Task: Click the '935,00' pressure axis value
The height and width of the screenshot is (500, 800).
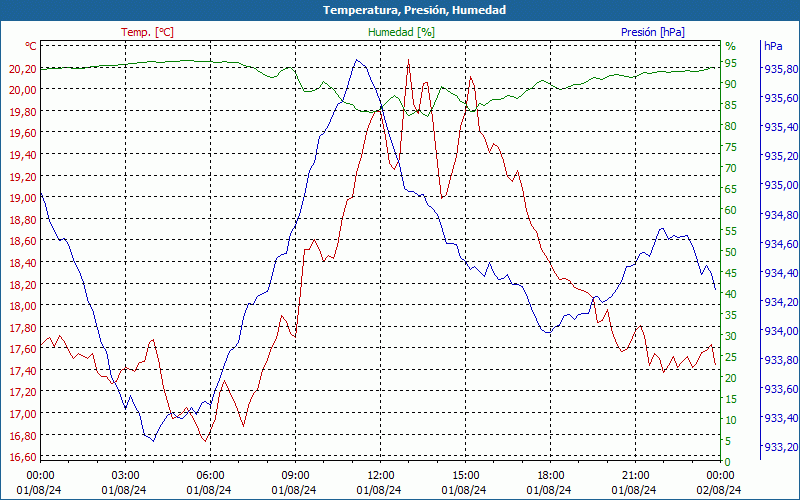Action: 782,185
